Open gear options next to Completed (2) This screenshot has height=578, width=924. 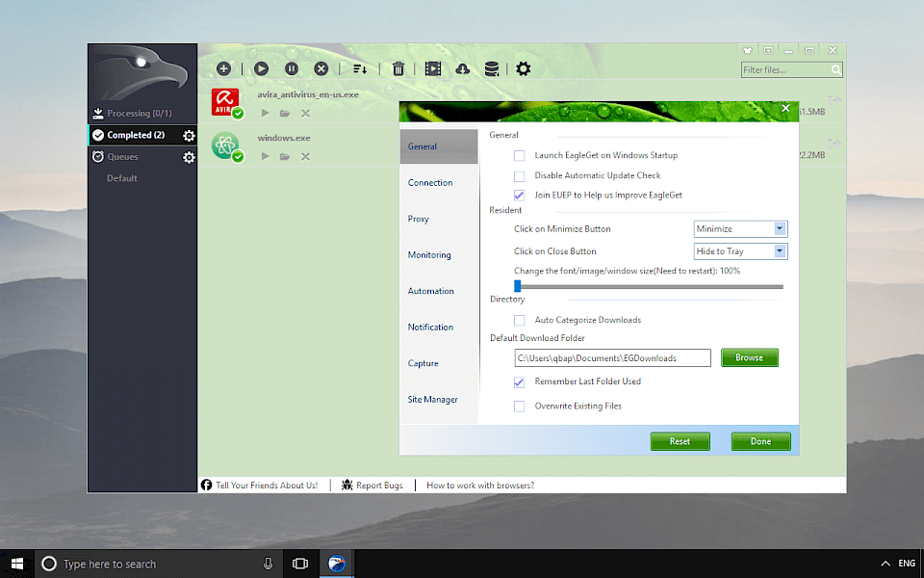[x=189, y=136]
